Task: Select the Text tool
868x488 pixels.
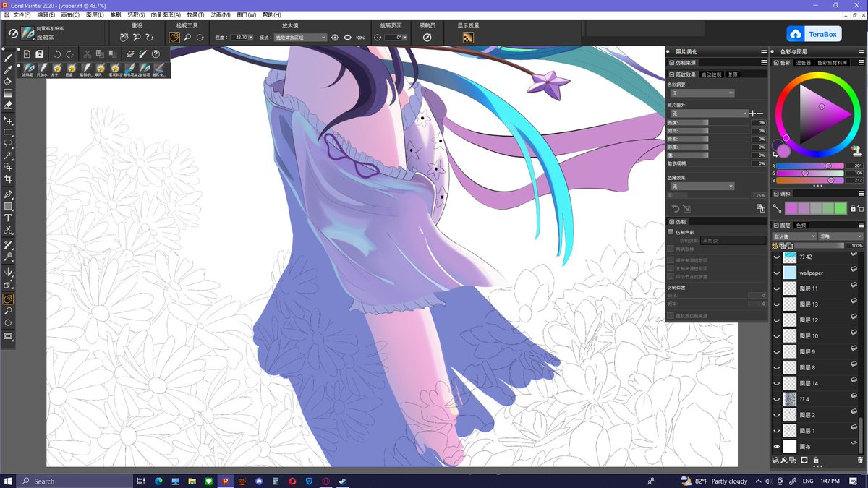Action: [x=9, y=218]
